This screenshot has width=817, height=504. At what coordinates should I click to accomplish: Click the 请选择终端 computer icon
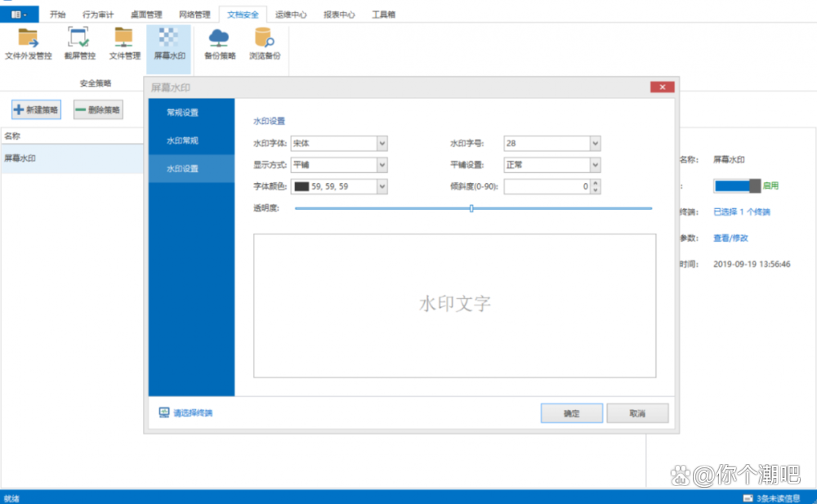[163, 413]
